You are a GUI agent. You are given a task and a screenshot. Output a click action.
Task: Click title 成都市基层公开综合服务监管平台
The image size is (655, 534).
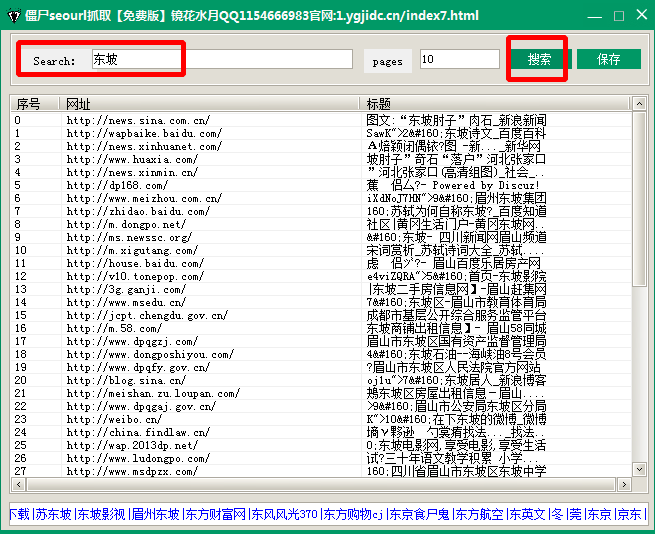456,315
